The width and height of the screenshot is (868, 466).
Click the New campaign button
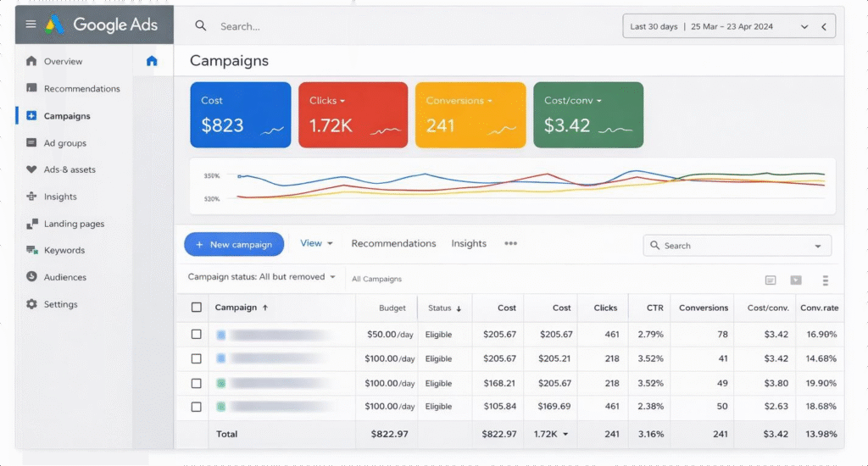234,245
